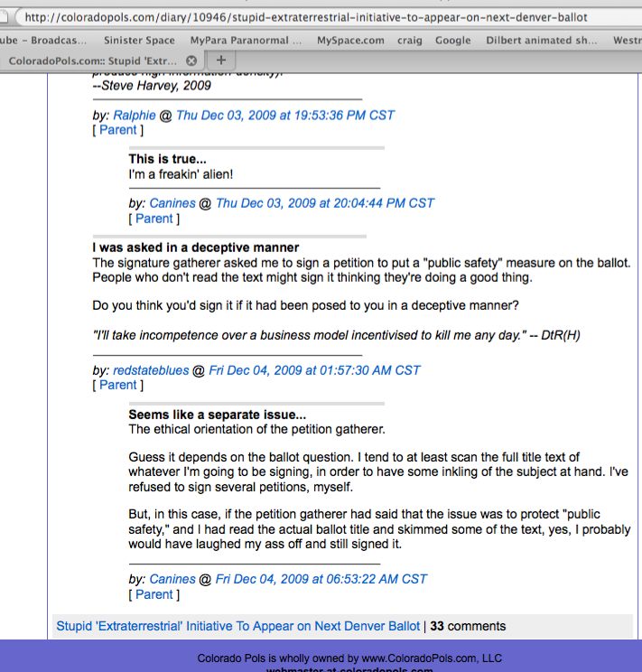
Task: Open the Sinister Space bookmark
Action: 139,40
